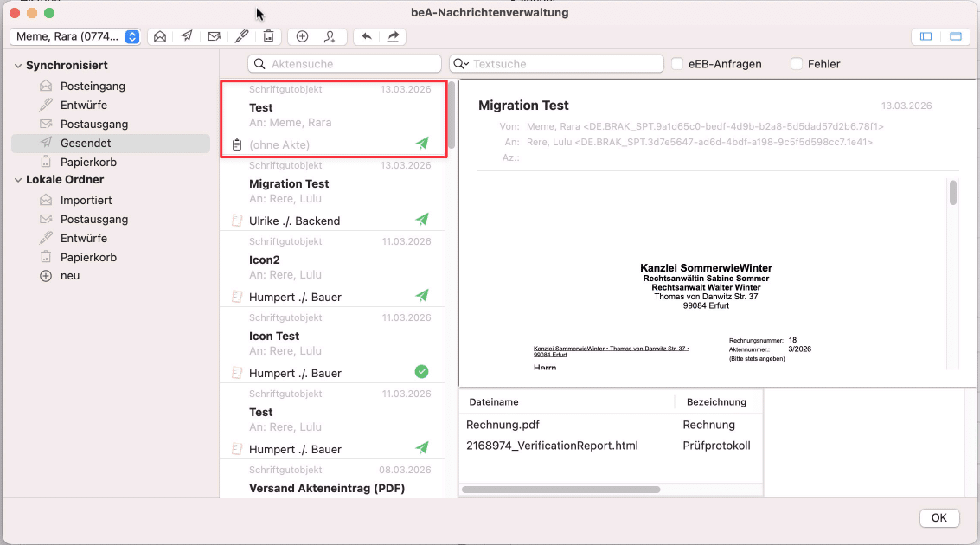Viewport: 980px width, 545px height.
Task: Click the forward arrow icon in toolbar
Action: tap(393, 36)
